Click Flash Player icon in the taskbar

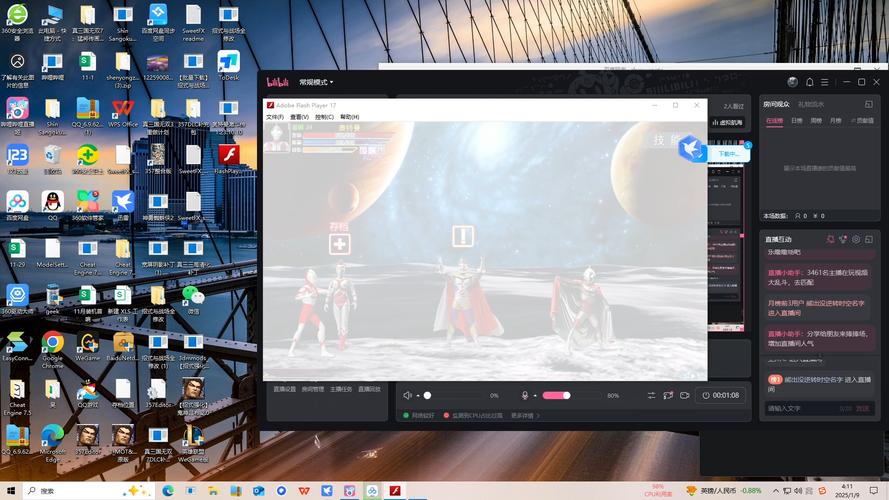395,490
